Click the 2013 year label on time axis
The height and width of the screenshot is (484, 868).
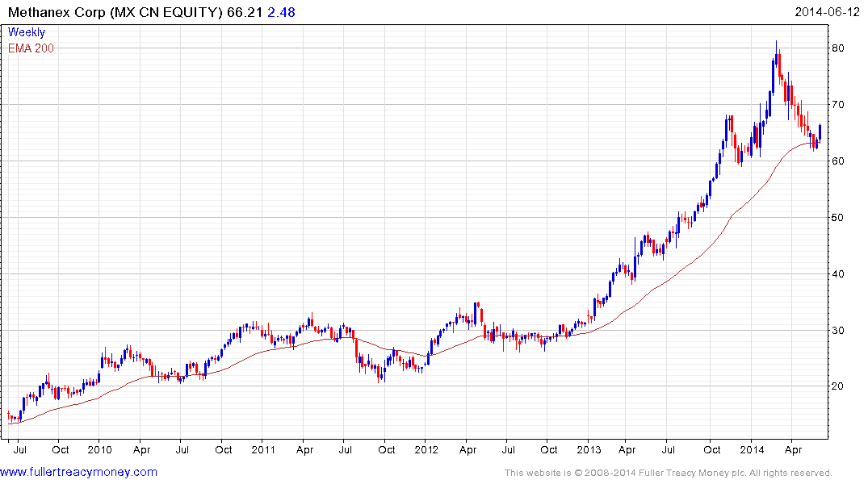tap(589, 449)
